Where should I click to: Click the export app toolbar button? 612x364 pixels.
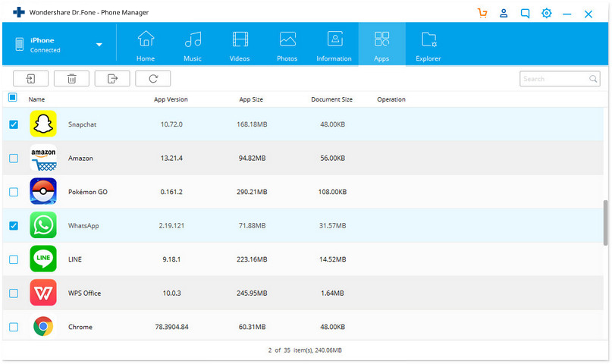coord(112,78)
